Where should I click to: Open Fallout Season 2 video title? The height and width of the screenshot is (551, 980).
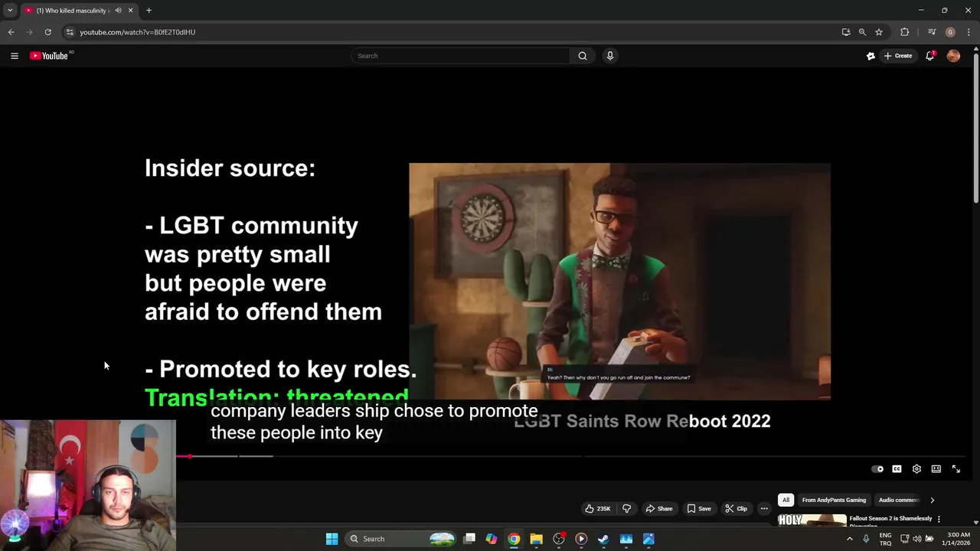890,520
